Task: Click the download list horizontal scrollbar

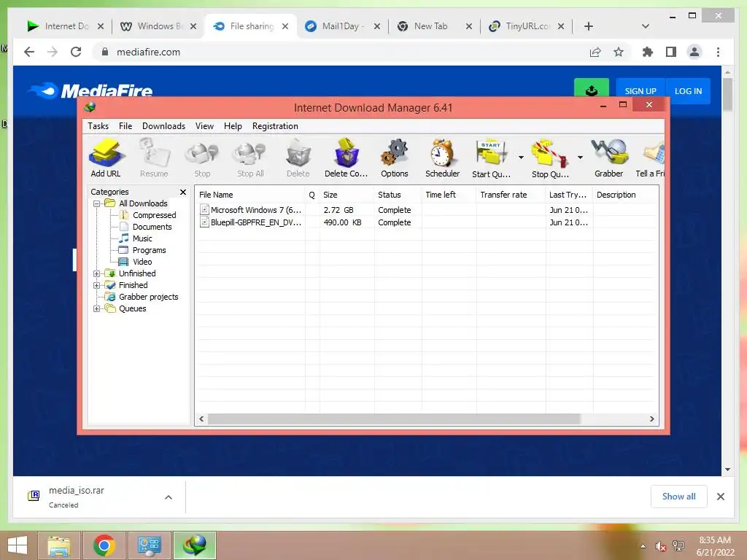Action: 395,419
